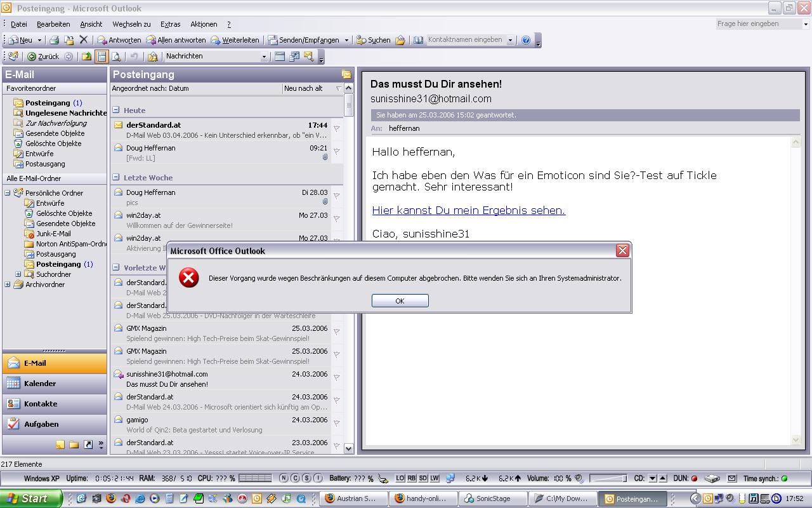Viewport: 812px width, 508px height.
Task: Click the Neu nach alt sort header
Action: (x=313, y=89)
